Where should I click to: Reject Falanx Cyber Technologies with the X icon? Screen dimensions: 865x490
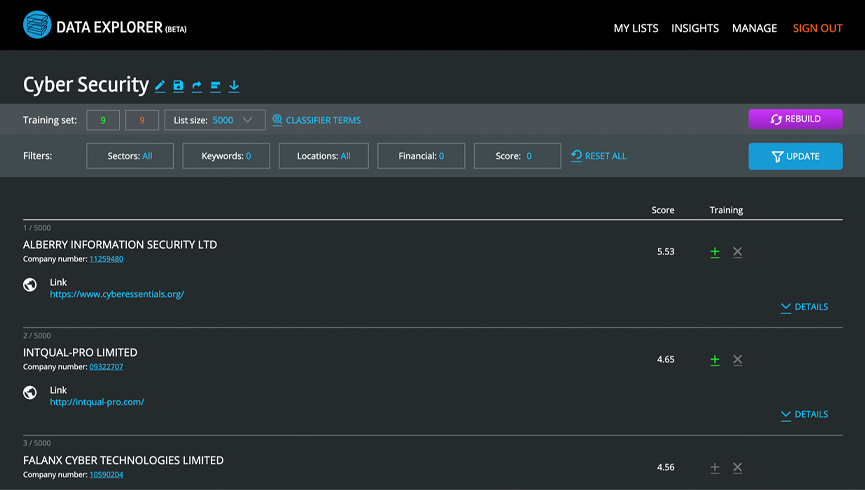click(737, 467)
